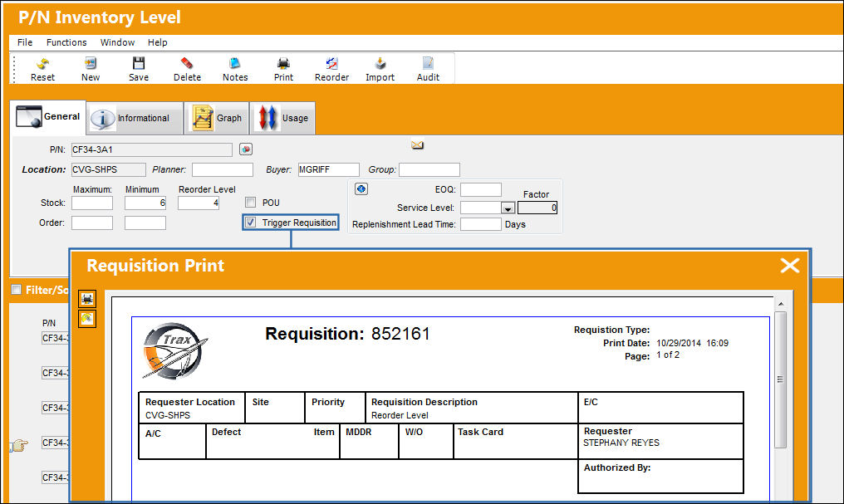
Task: Enable the POU checkbox
Action: (250, 203)
